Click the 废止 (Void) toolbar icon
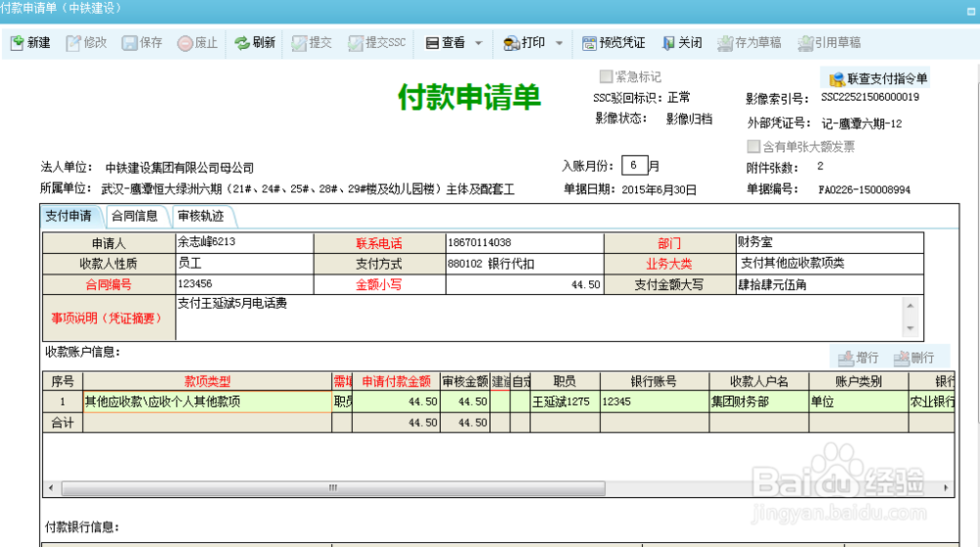Screen dimensions: 980x547 (185, 42)
